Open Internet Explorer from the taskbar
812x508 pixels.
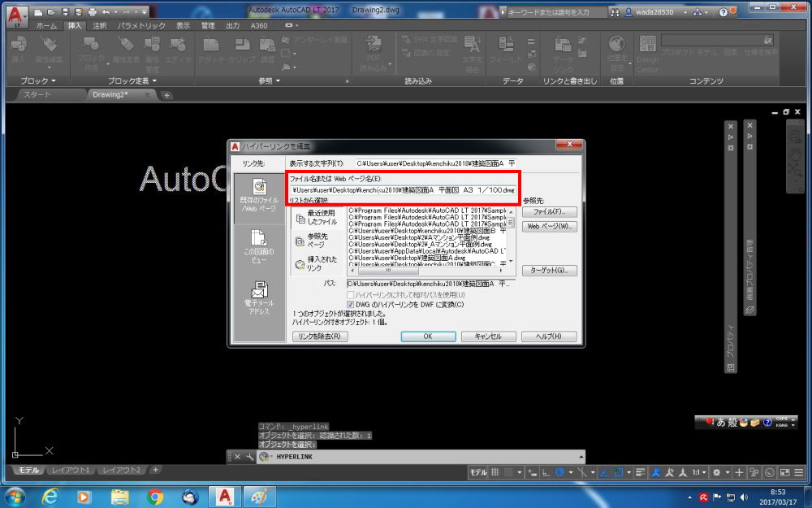coord(50,497)
